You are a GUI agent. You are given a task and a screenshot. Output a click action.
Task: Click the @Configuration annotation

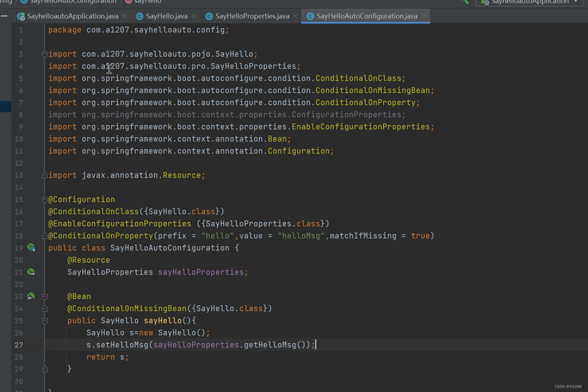82,199
